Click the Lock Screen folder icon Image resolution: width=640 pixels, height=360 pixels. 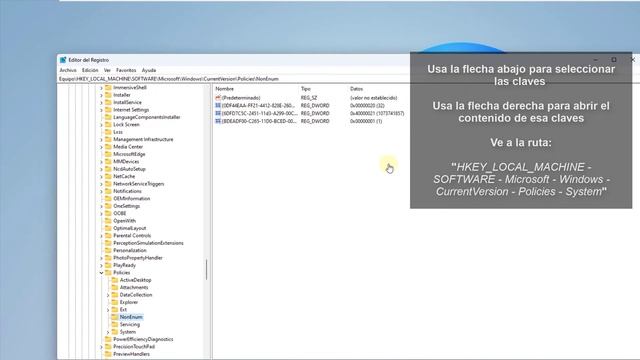(108, 124)
